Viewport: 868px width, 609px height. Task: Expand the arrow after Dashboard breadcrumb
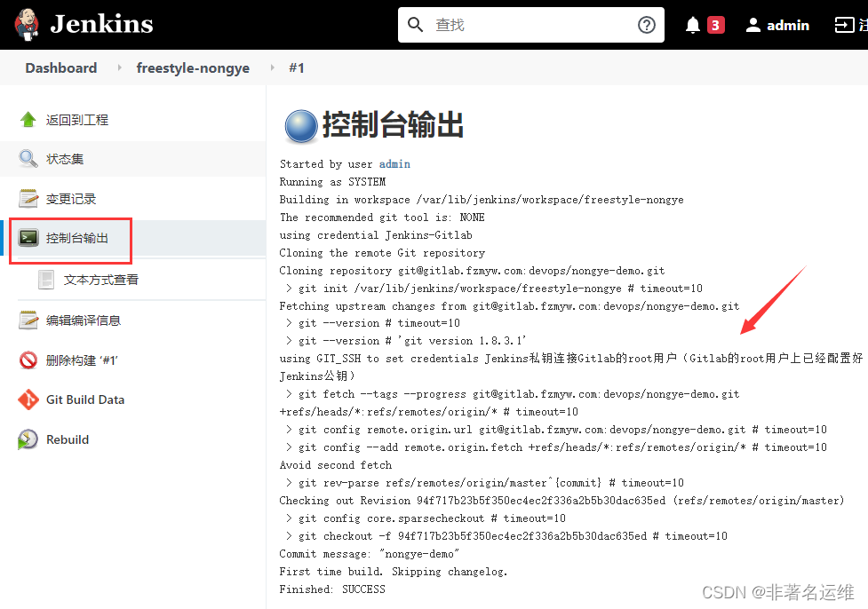[x=119, y=67]
